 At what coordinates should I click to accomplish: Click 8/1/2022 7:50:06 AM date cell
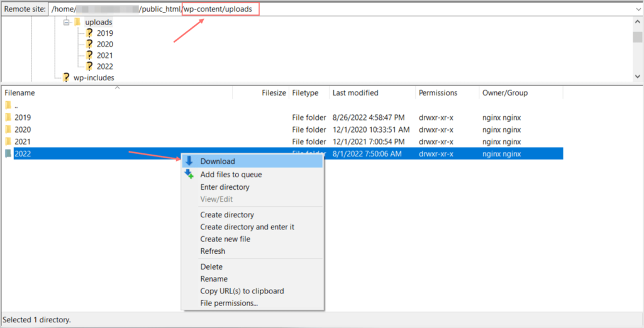(x=367, y=154)
